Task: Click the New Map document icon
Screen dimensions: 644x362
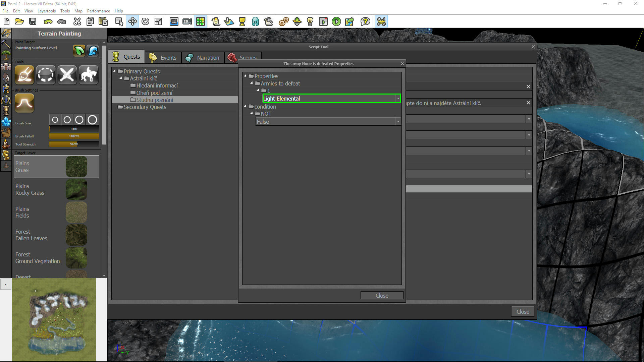Action: [x=6, y=22]
